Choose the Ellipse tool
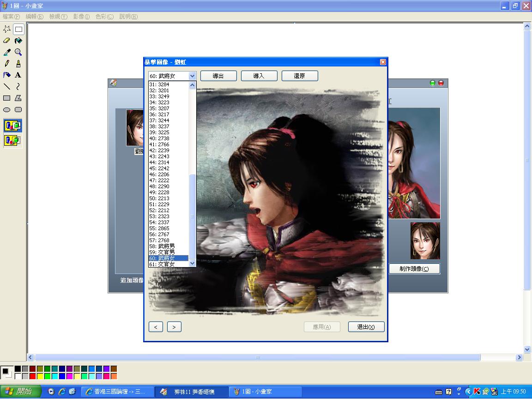 click(x=7, y=109)
